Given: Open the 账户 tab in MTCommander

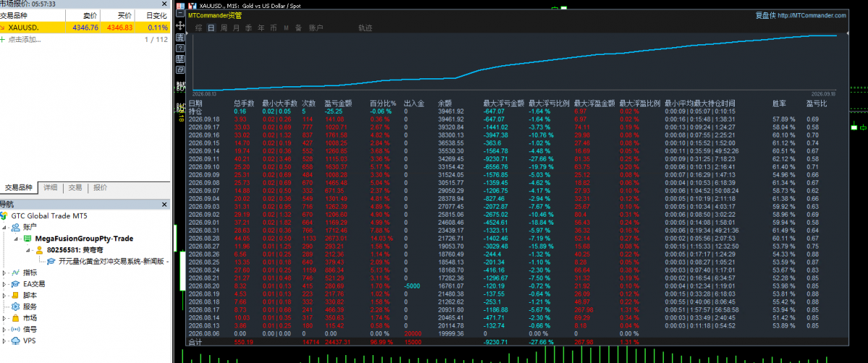Looking at the screenshot, I should pyautogui.click(x=316, y=28).
